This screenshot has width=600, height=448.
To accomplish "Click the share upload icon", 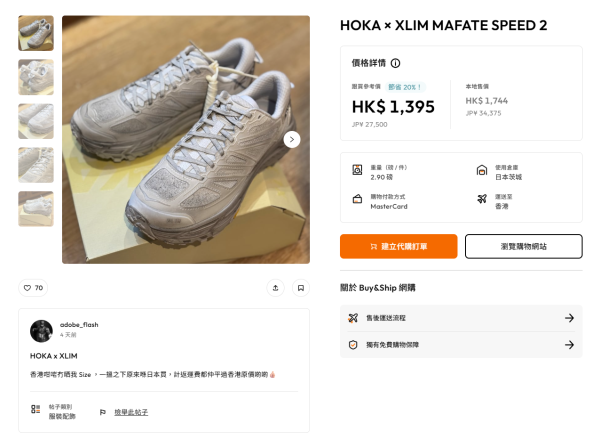I will click(276, 288).
